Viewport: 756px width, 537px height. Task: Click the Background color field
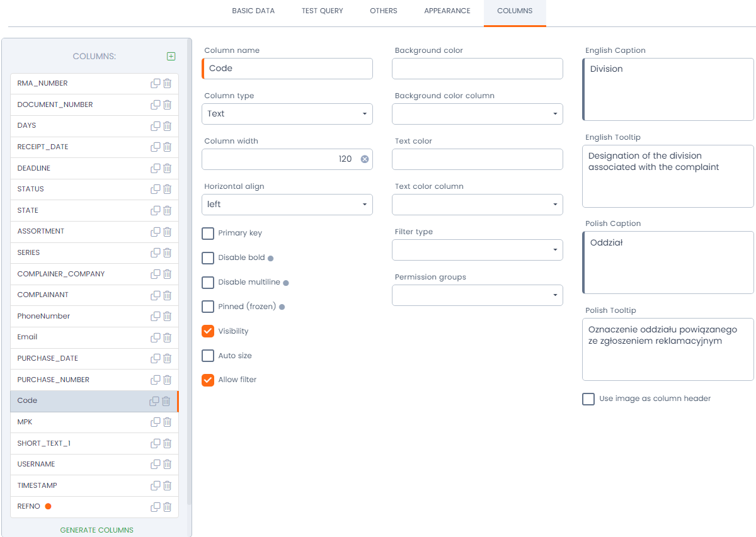477,69
